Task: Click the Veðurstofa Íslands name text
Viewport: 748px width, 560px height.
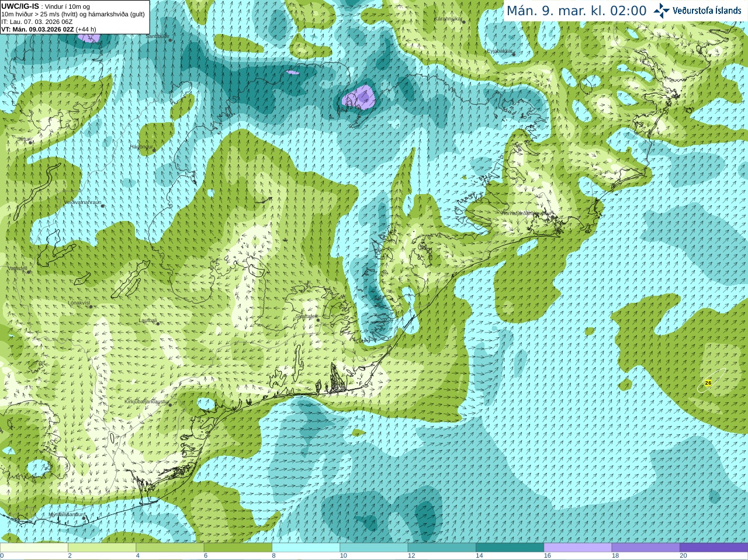Action: pyautogui.click(x=707, y=11)
